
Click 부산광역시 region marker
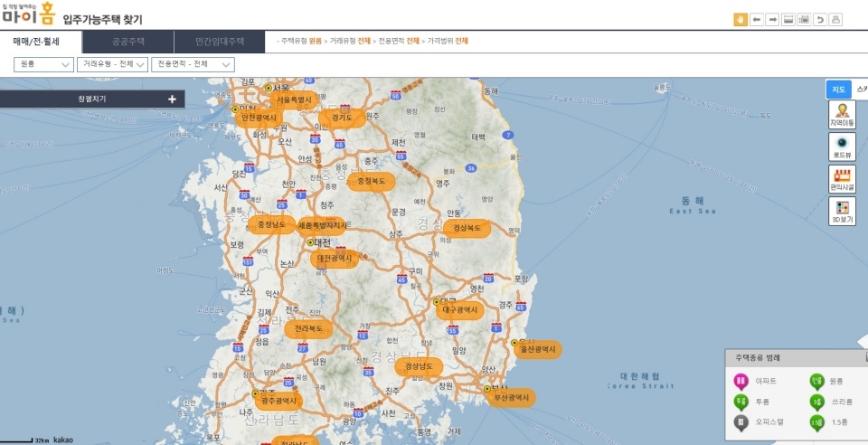pyautogui.click(x=512, y=397)
